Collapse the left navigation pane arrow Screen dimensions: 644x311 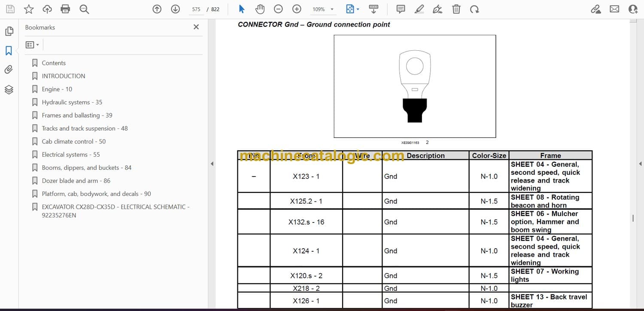click(x=212, y=164)
